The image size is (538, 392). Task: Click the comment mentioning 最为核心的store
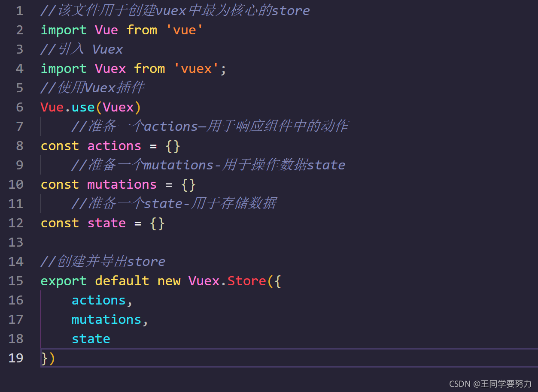coord(175,11)
